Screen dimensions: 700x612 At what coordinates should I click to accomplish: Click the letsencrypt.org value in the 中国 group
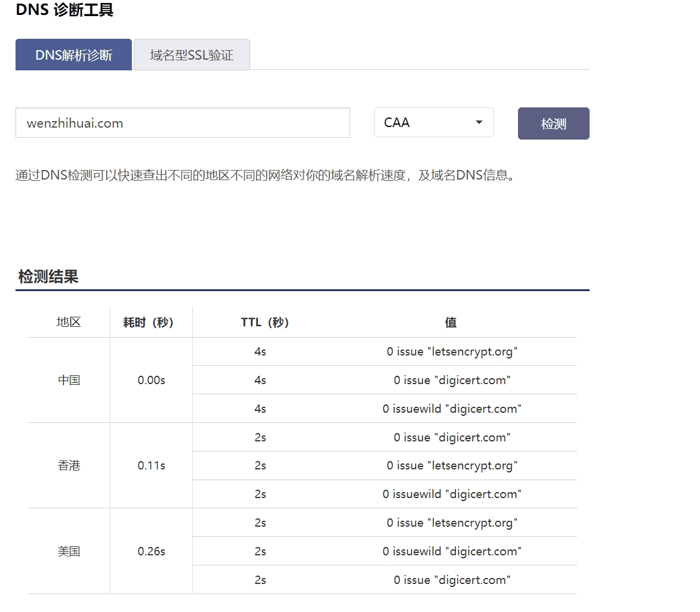click(x=452, y=352)
